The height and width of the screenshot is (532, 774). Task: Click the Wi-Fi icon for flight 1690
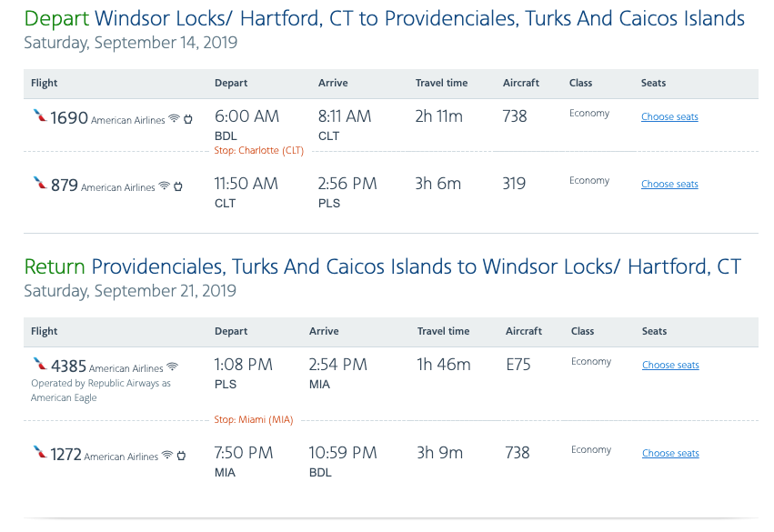[x=174, y=119]
